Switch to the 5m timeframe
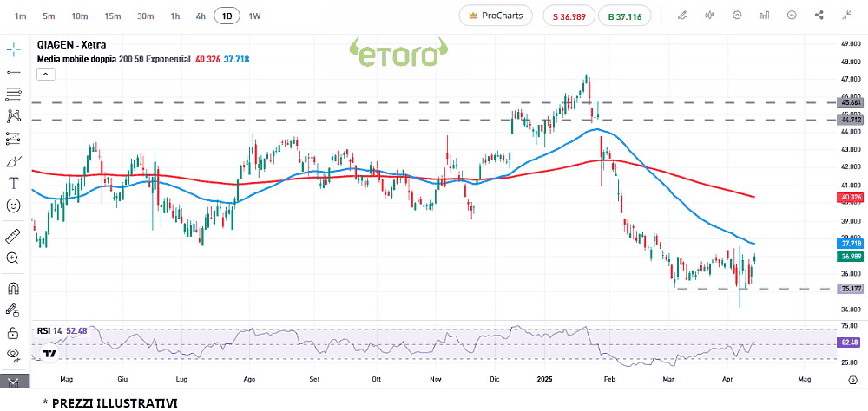The width and height of the screenshot is (868, 411). pos(49,16)
